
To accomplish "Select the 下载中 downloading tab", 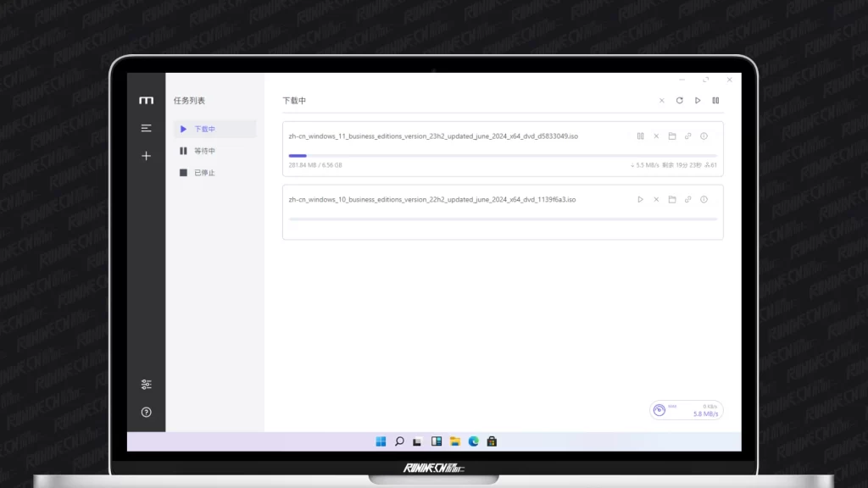I will click(214, 129).
